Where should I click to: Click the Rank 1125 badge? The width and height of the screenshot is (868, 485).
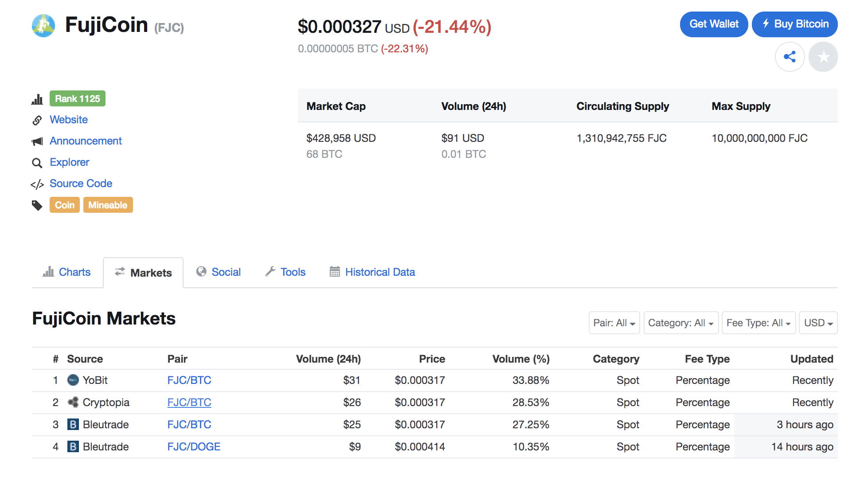(x=78, y=98)
